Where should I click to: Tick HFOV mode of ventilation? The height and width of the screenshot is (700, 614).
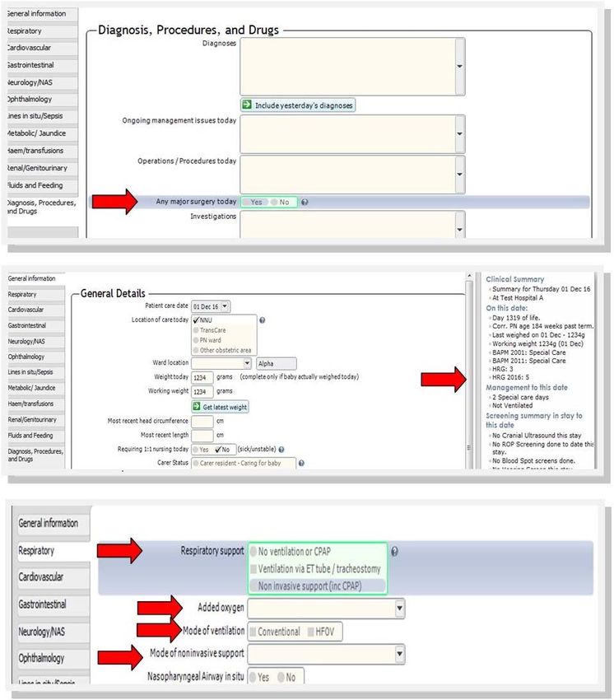(320, 632)
